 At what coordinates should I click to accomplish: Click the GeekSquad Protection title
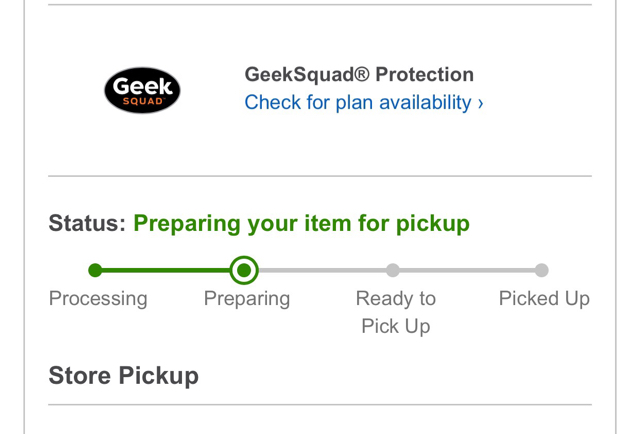pyautogui.click(x=359, y=74)
